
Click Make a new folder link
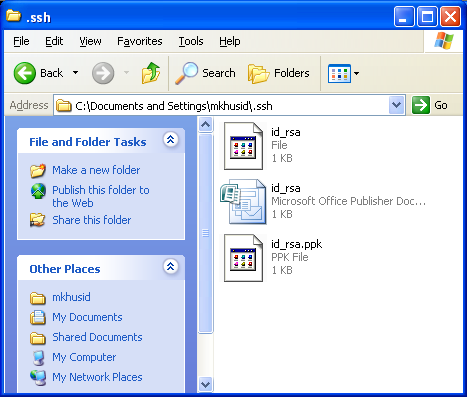(96, 170)
